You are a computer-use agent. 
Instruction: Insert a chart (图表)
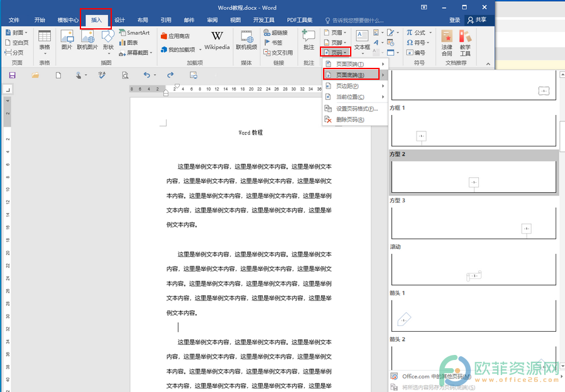129,43
